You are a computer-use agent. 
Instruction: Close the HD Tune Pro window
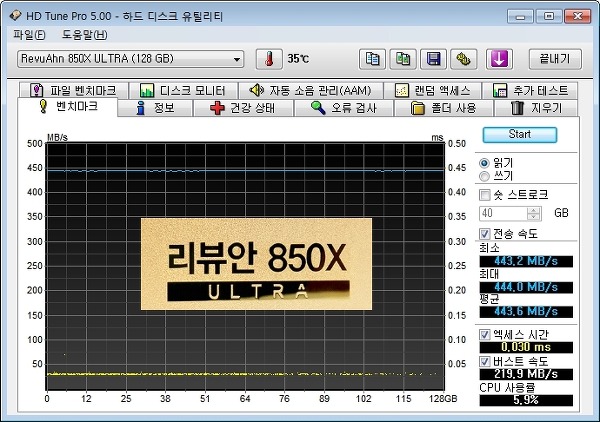click(577, 16)
